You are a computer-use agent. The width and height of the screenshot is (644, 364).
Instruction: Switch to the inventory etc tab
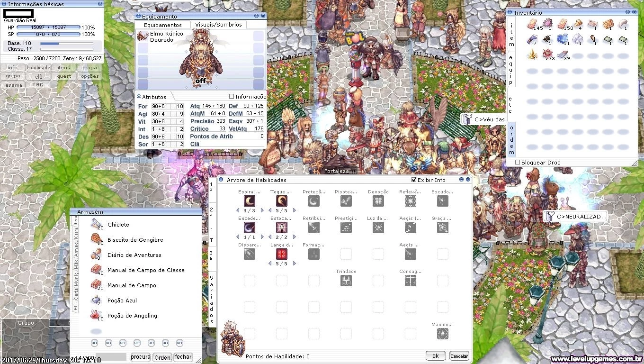pos(511,105)
